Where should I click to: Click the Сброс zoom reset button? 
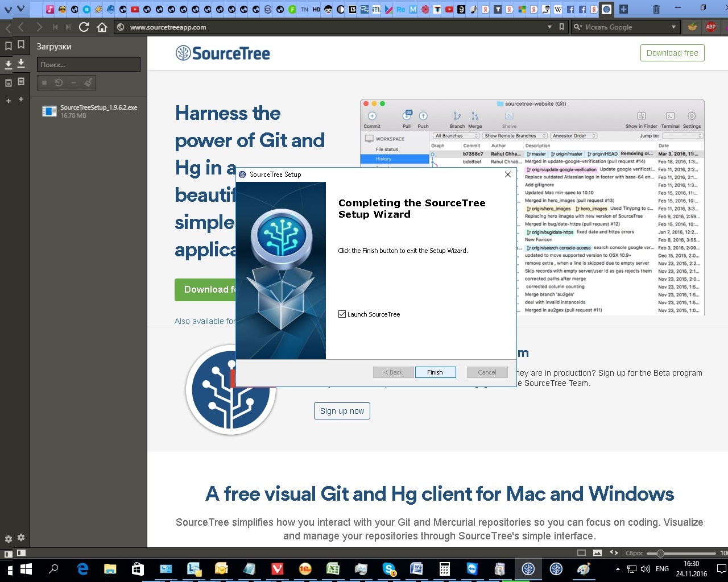coord(634,552)
